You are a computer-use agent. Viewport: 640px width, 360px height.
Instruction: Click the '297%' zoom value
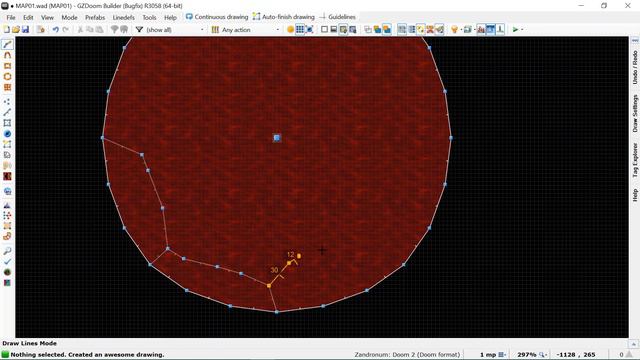527,355
